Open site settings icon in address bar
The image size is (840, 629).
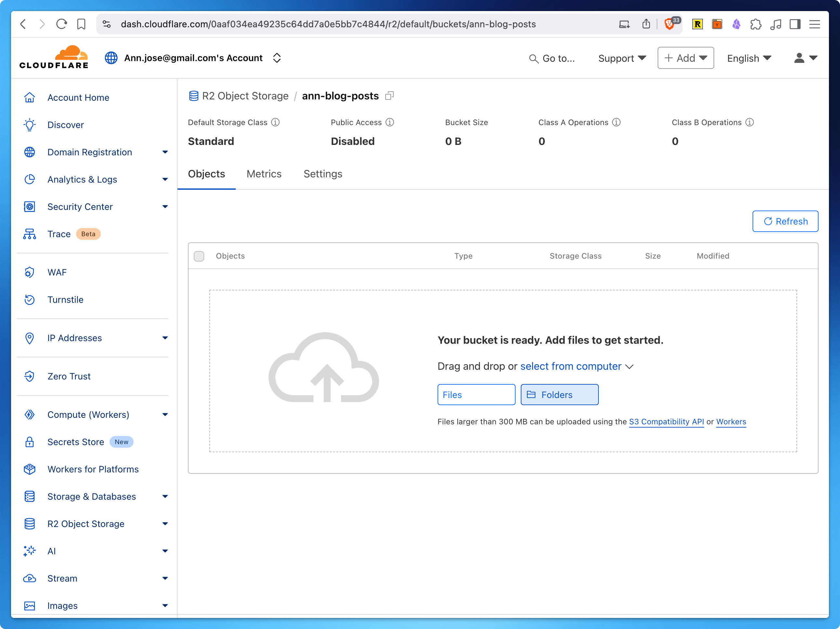pos(107,24)
